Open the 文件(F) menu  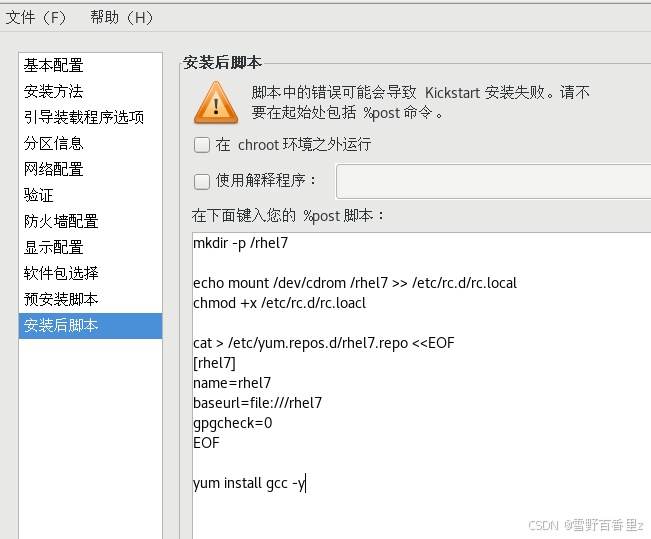[36, 18]
